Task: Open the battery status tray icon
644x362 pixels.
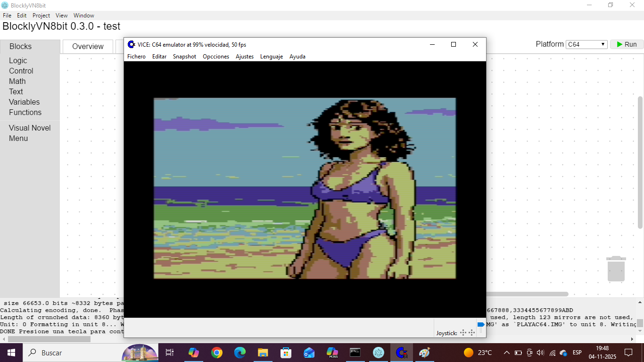Action: 518,353
